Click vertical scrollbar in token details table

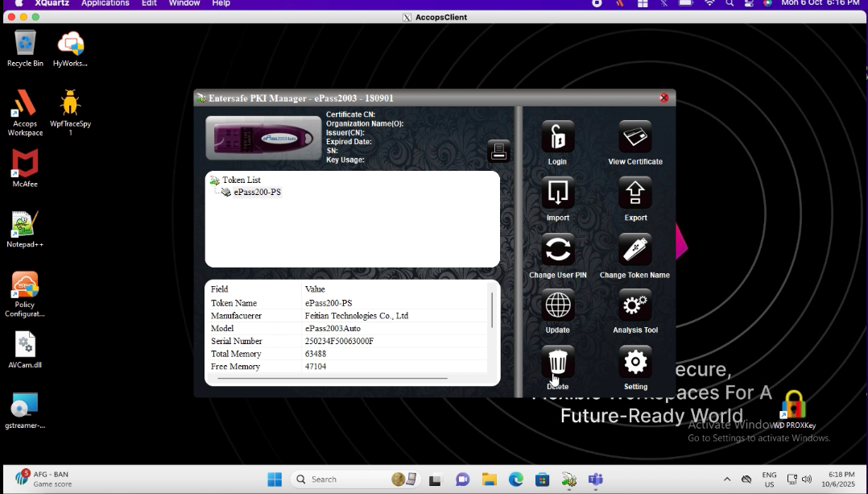tap(491, 309)
